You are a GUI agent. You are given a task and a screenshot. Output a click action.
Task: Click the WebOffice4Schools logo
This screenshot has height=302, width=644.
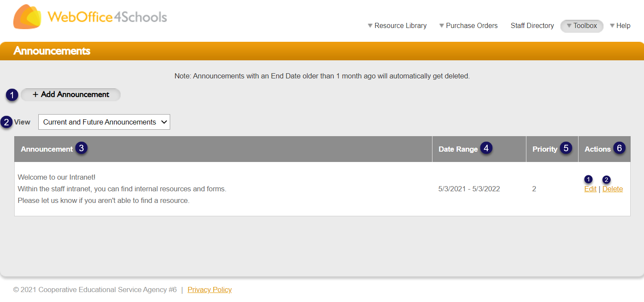[90, 17]
